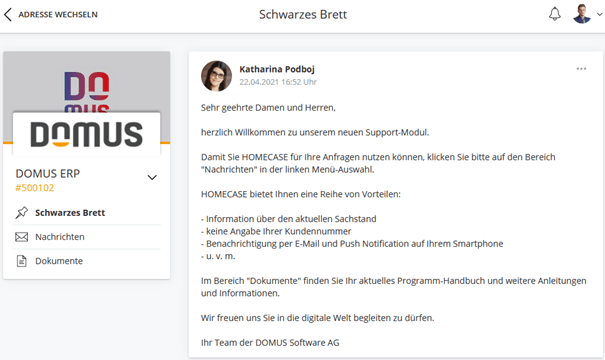
Task: Open the user profile avatar menu
Action: (582, 14)
